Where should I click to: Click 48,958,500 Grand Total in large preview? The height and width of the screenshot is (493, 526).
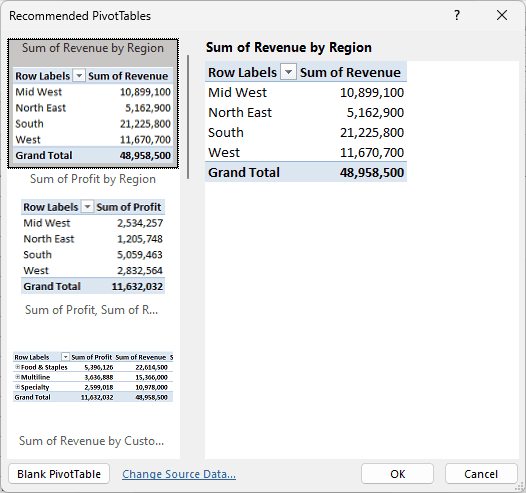(372, 172)
